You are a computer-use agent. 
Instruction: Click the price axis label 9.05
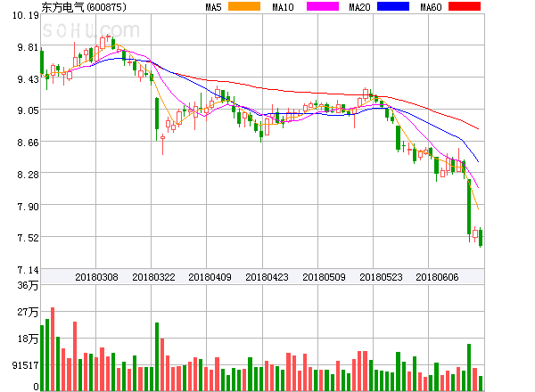coord(28,110)
